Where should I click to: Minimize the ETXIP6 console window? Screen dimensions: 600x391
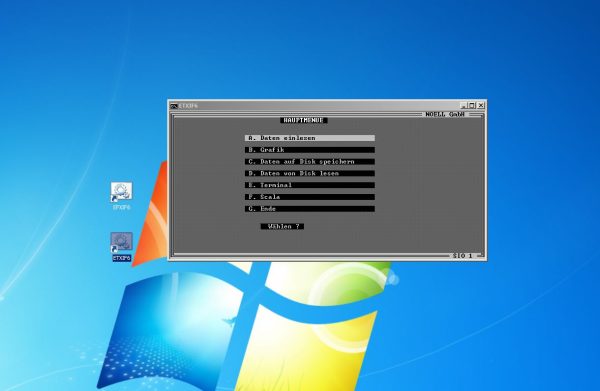point(463,106)
